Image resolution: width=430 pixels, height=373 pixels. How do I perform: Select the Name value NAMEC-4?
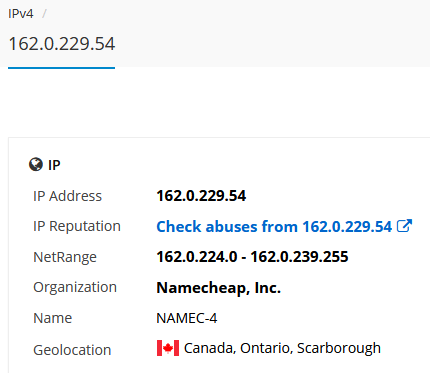pos(187,318)
